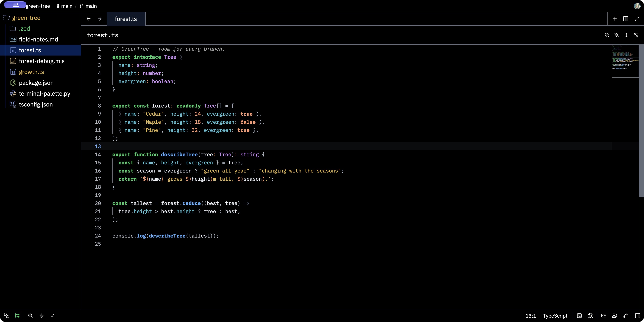Image resolution: width=644 pixels, height=322 pixels.
Task: Click the minimap code preview
Action: 625,61
